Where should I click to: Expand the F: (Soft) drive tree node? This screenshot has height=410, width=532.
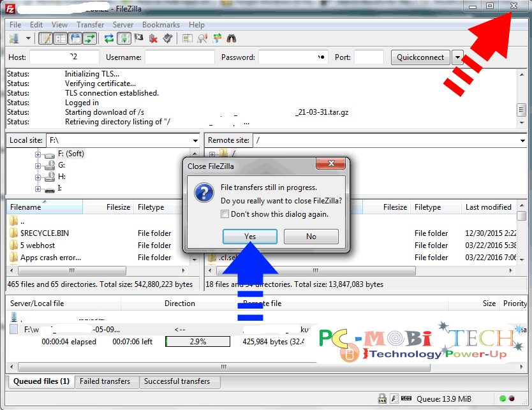pyautogui.click(x=37, y=153)
